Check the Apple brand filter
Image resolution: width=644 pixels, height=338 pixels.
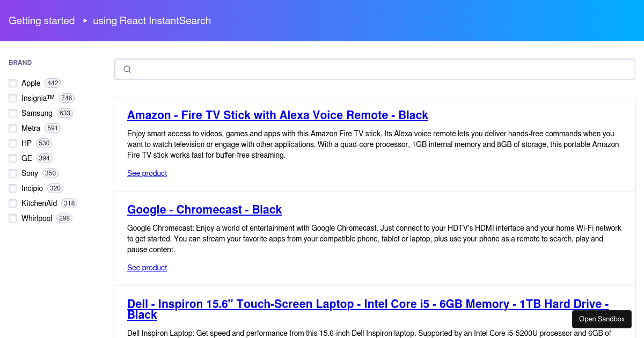(x=13, y=83)
